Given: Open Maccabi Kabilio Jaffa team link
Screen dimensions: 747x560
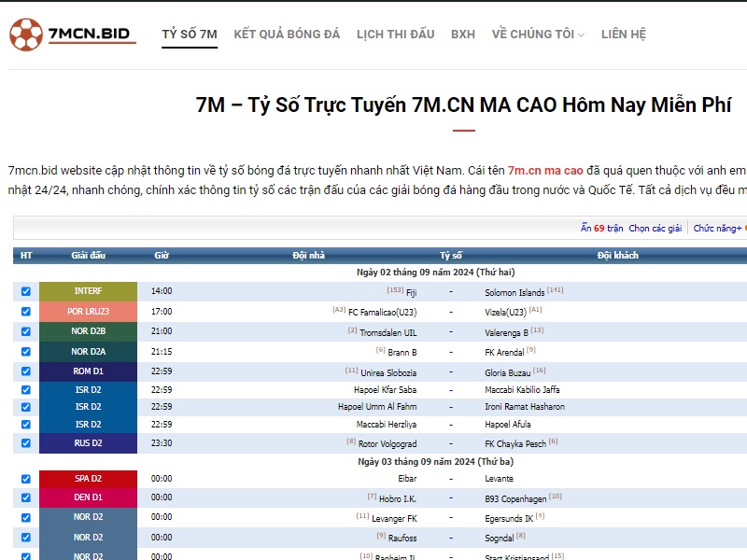Looking at the screenshot, I should pyautogui.click(x=522, y=389).
